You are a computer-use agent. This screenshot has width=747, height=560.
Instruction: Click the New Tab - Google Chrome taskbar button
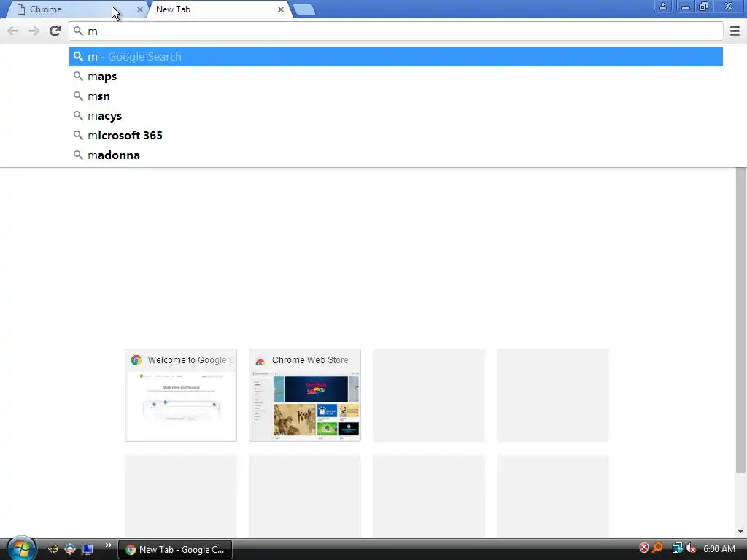(x=175, y=550)
